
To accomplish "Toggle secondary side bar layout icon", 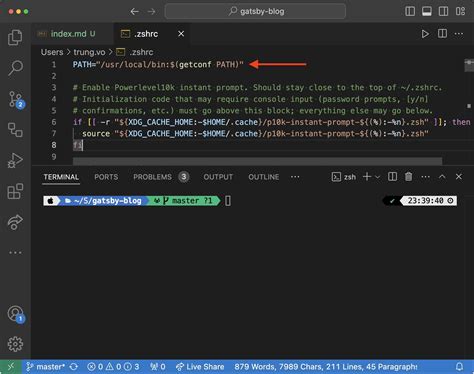I will click(443, 11).
